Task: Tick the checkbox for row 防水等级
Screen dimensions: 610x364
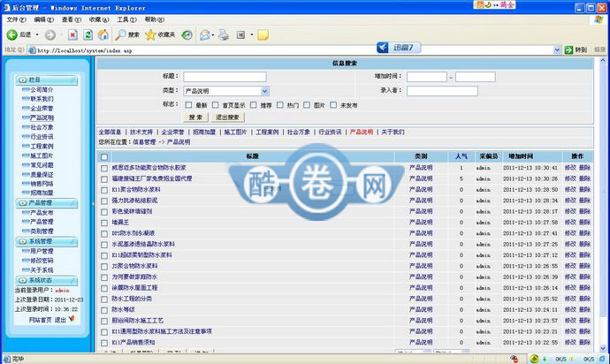Action: click(x=104, y=310)
